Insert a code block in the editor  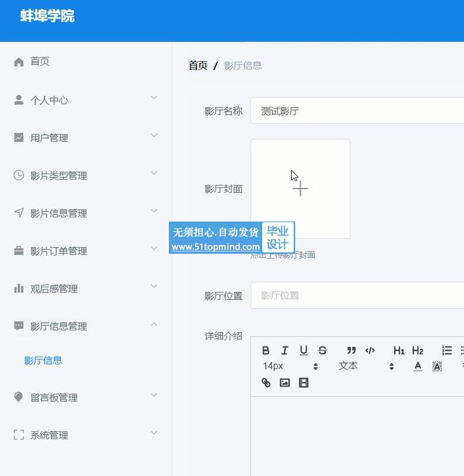click(370, 350)
